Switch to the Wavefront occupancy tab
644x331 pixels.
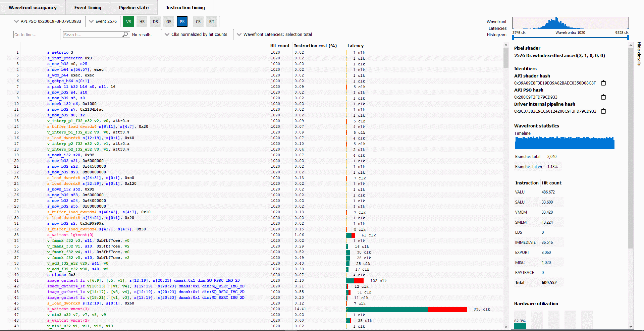(33, 7)
